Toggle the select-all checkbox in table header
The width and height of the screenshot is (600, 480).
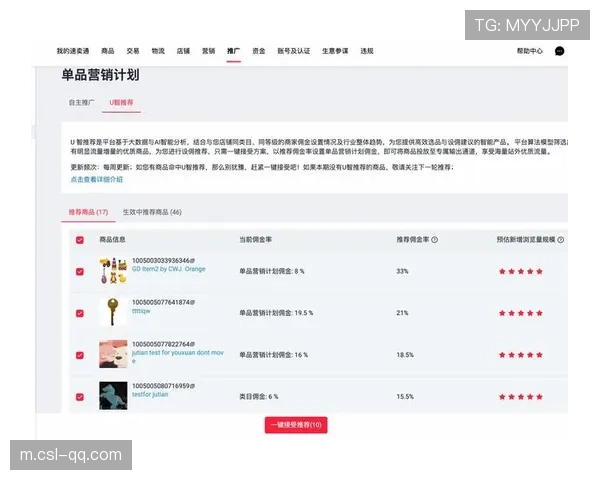tap(80, 240)
